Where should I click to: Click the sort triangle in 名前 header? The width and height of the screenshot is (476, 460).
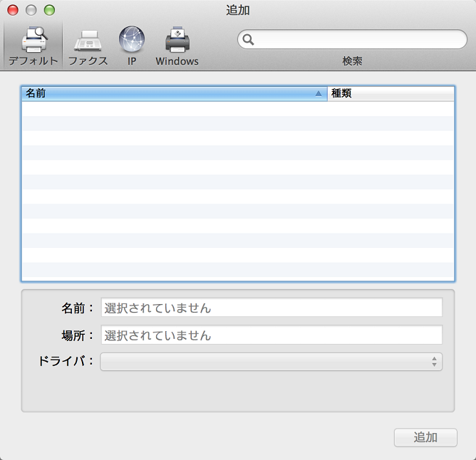click(319, 93)
